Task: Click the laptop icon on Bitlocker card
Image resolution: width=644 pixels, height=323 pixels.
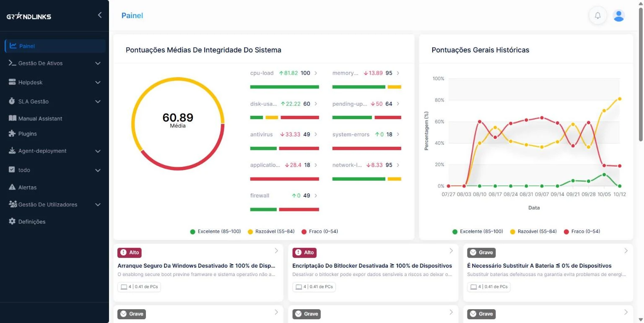Action: (299, 287)
